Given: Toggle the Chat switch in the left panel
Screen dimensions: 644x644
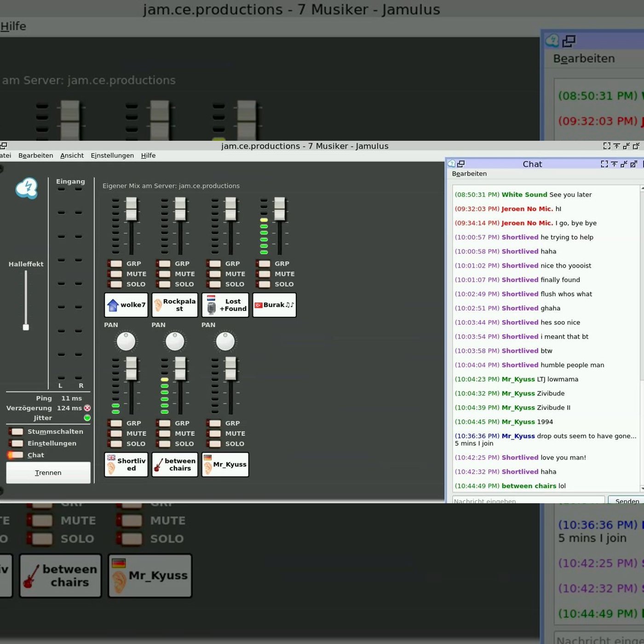Looking at the screenshot, I should click(16, 455).
